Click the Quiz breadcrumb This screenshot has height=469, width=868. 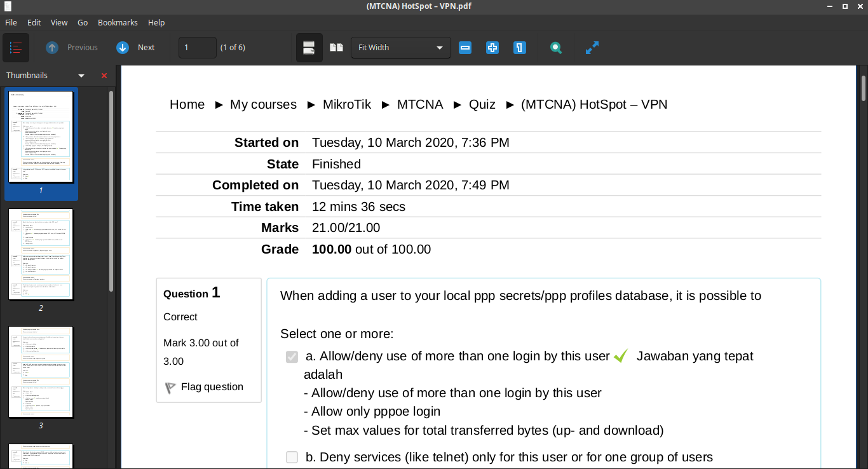(482, 104)
